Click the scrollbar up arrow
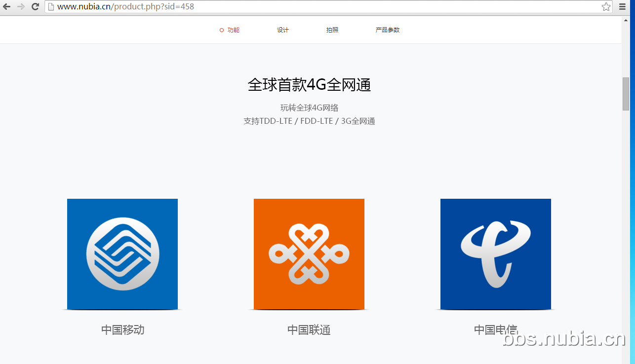Viewport: 635px width, 364px height. (626, 19)
